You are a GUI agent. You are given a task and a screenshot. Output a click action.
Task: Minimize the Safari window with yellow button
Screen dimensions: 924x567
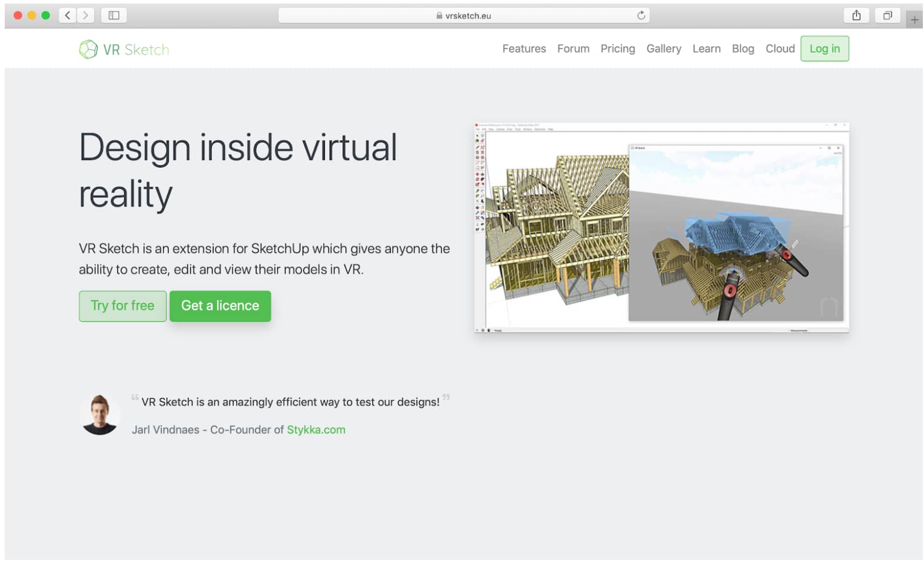click(32, 15)
